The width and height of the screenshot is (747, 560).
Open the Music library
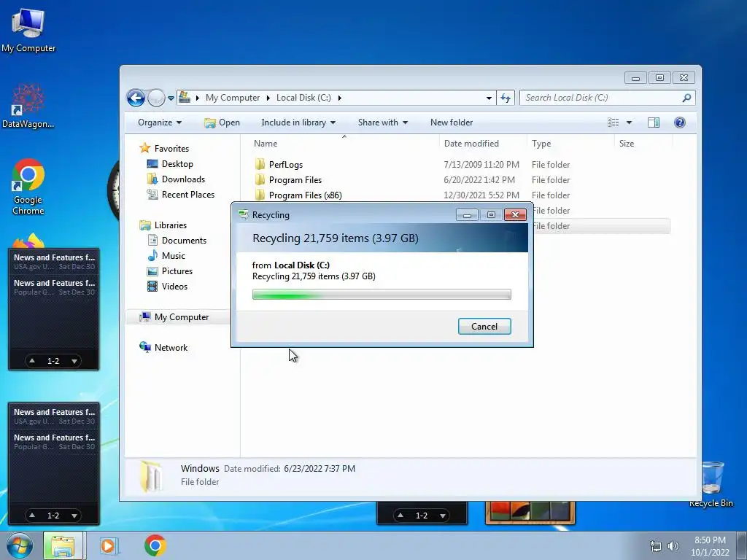click(x=166, y=256)
